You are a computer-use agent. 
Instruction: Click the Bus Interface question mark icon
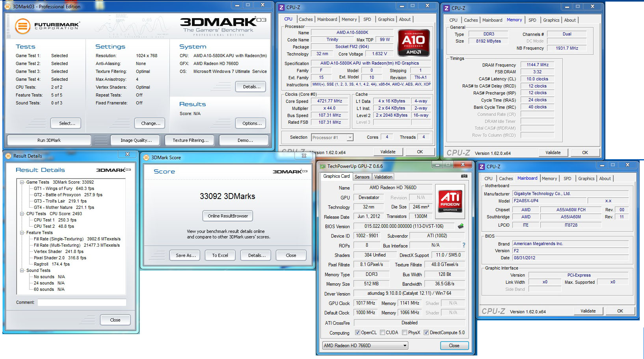[464, 245]
